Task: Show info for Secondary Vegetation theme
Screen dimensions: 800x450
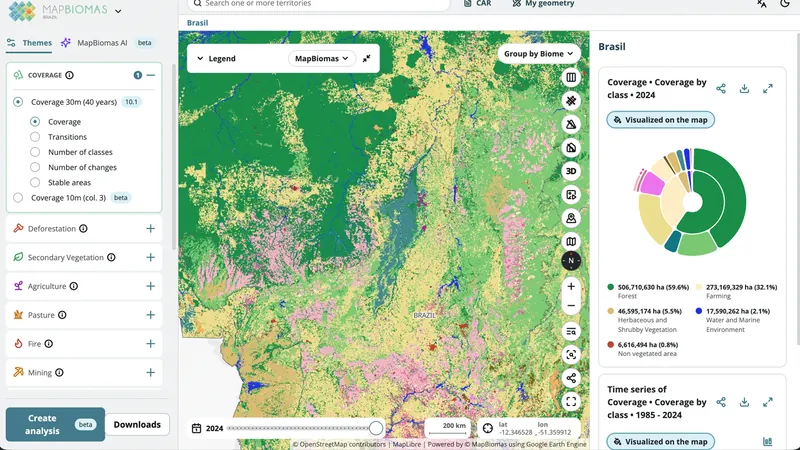Action: click(x=111, y=258)
